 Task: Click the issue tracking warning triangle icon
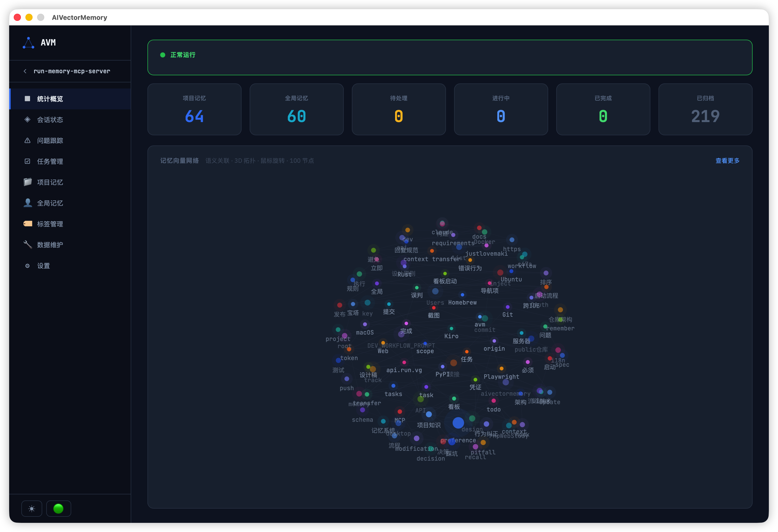pyautogui.click(x=27, y=141)
